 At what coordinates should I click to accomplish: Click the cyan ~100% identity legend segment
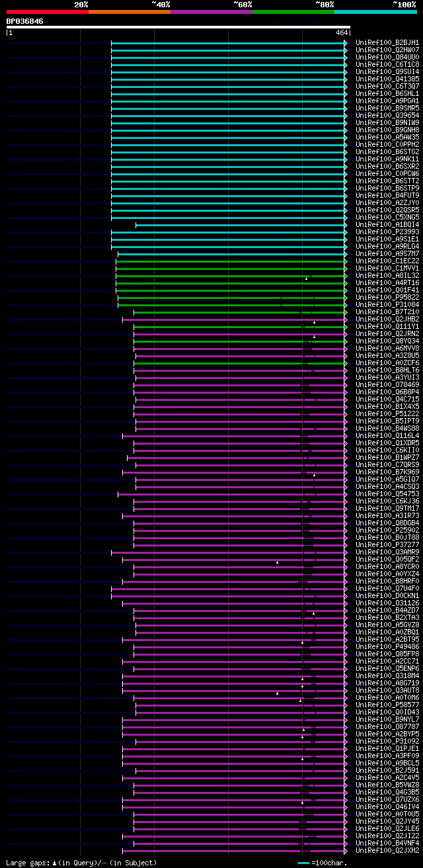pyautogui.click(x=375, y=12)
